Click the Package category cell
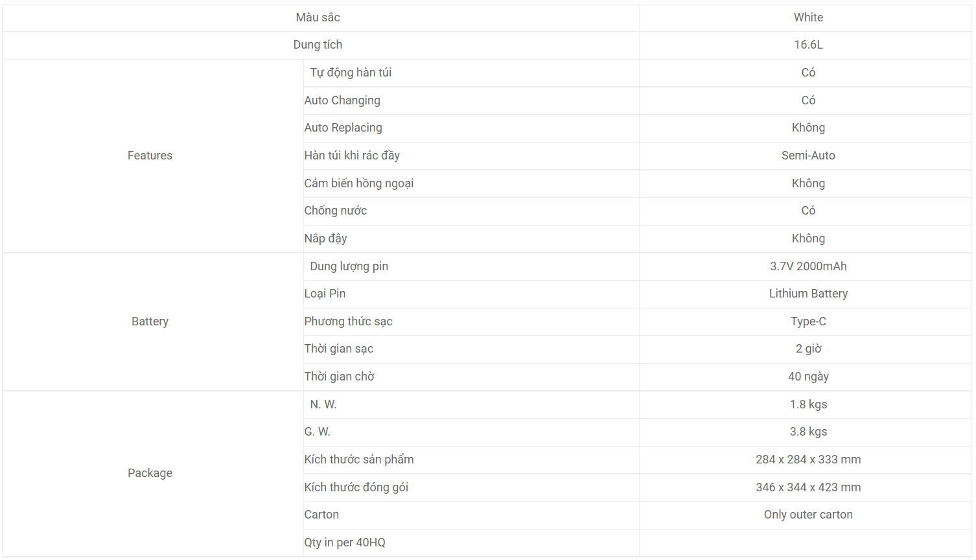The image size is (976, 560). 150,473
